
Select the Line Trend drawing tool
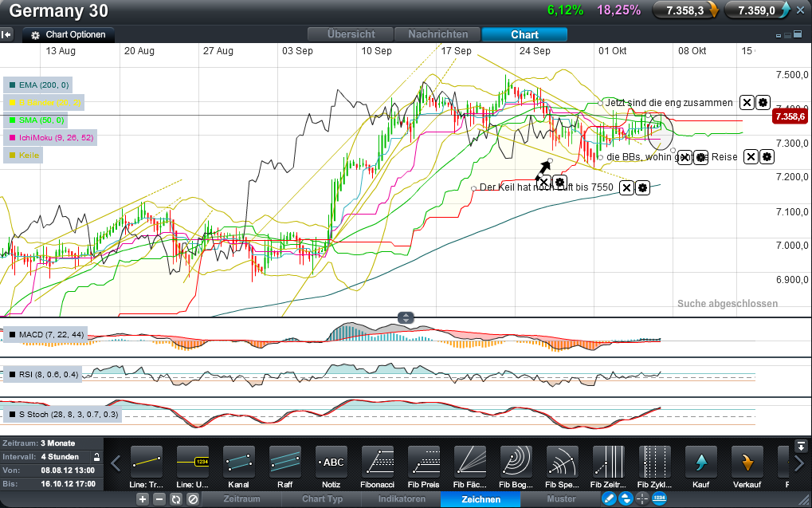tap(147, 462)
